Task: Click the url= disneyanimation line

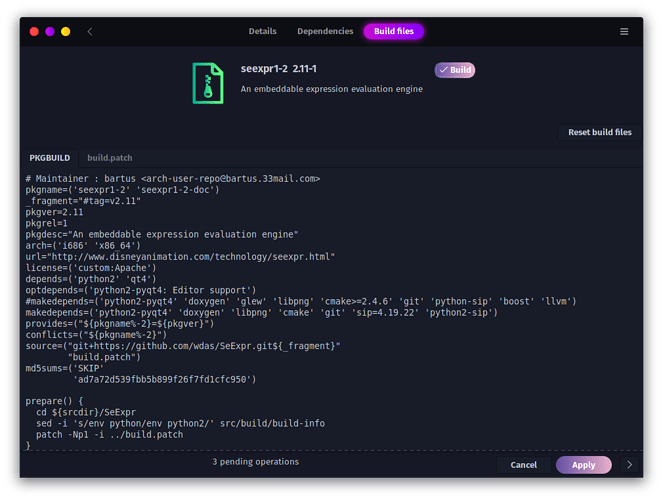Action: pos(180,257)
